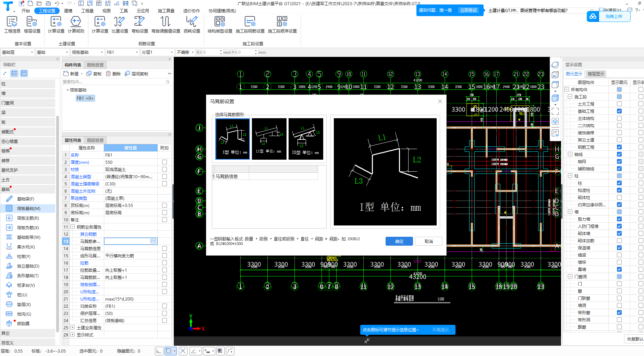The image size is (644, 356).
Task: Open 弯钩设置 hook settings
Action: click(x=139, y=25)
